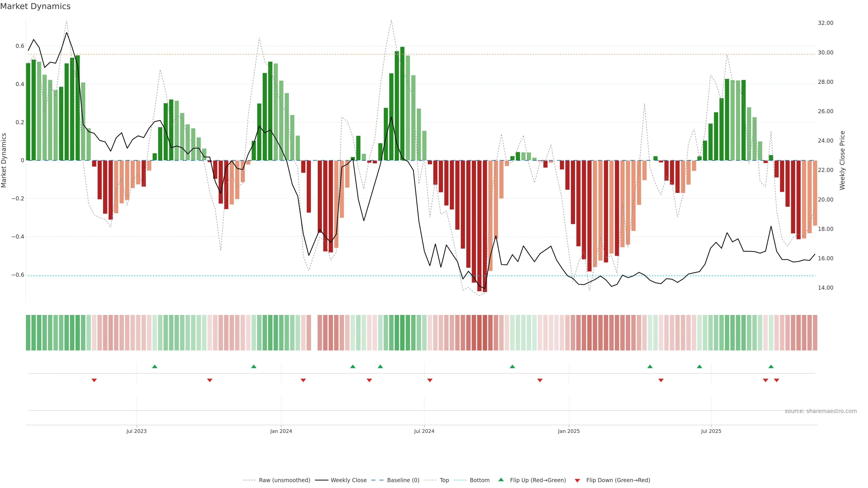Click the rightmost red flip-down triangle marker

pos(777,380)
